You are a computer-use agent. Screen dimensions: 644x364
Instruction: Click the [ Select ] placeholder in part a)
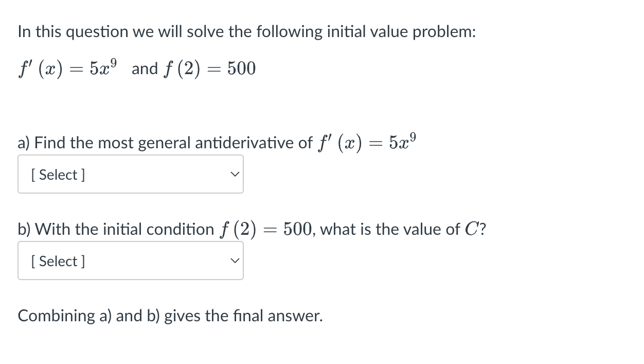(x=59, y=175)
